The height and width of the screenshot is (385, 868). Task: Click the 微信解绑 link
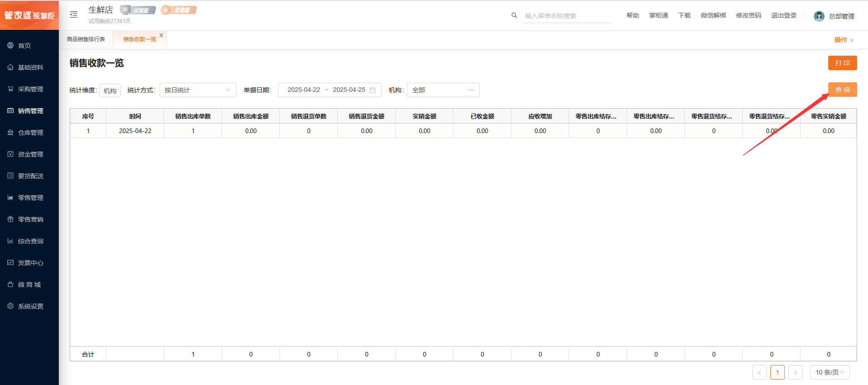713,15
